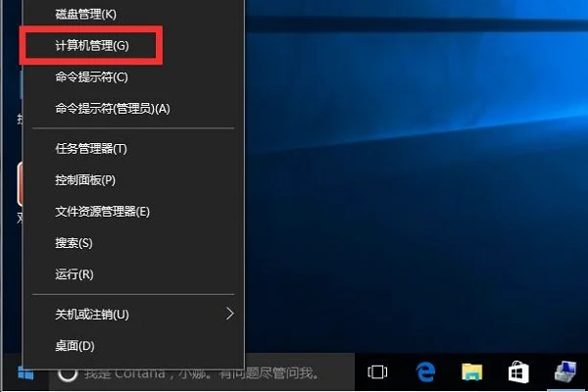This screenshot has height=392, width=588.
Task: Open 文件资源管理器(E) menu item
Action: [x=133, y=212]
